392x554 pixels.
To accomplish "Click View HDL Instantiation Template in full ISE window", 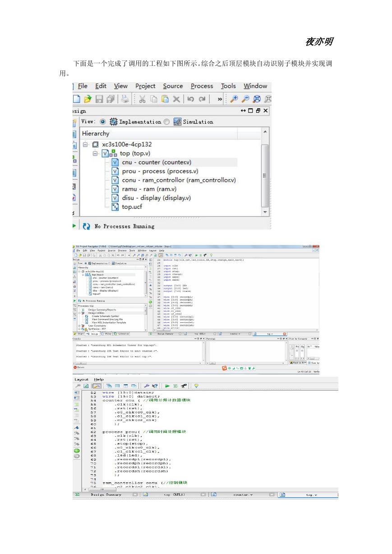I will 109,323.
